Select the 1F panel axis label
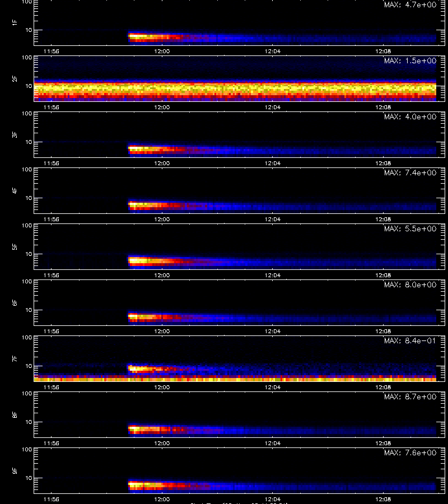 (x=15, y=22)
